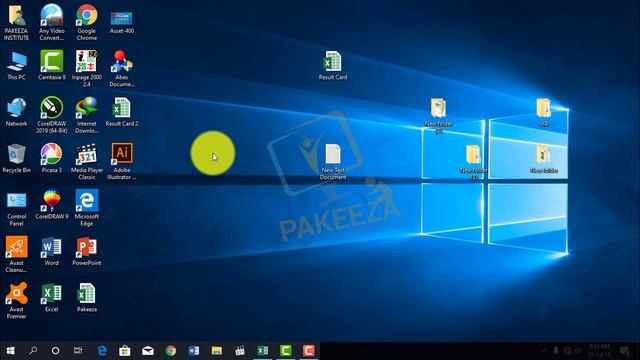The image size is (640, 360).
Task: Select the New folder (3) folder
Action: pos(473,162)
